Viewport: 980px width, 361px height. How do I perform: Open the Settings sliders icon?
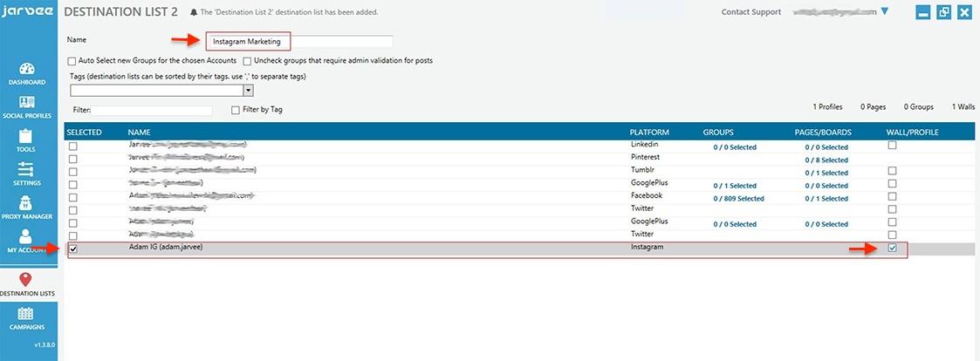click(x=26, y=169)
